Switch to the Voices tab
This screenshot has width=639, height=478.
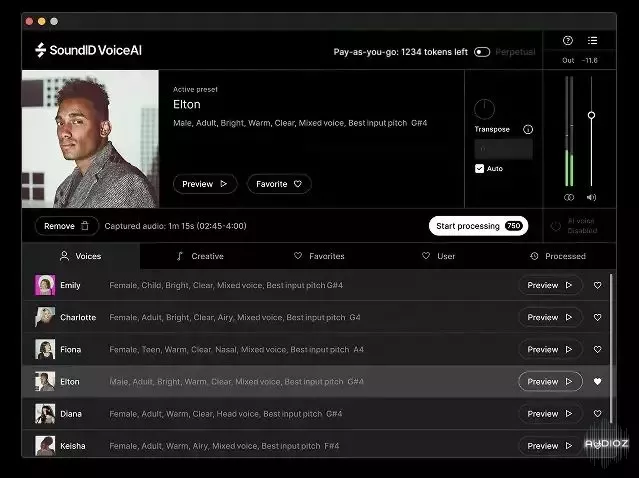pyautogui.click(x=81, y=256)
